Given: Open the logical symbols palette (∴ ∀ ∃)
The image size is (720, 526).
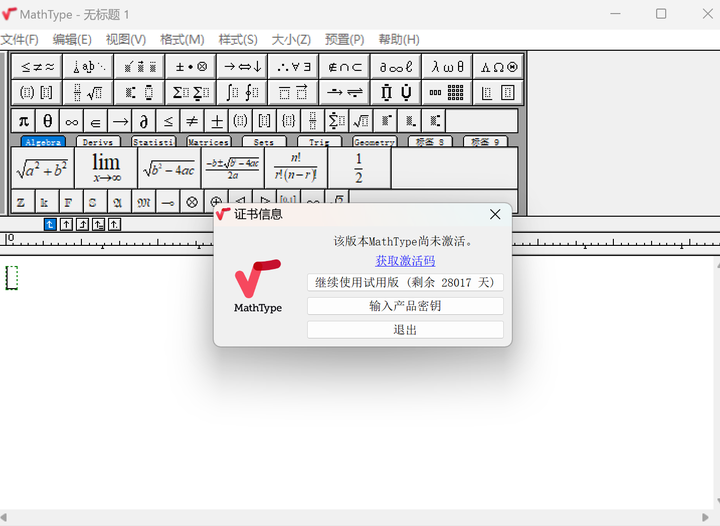Looking at the screenshot, I should (293, 67).
